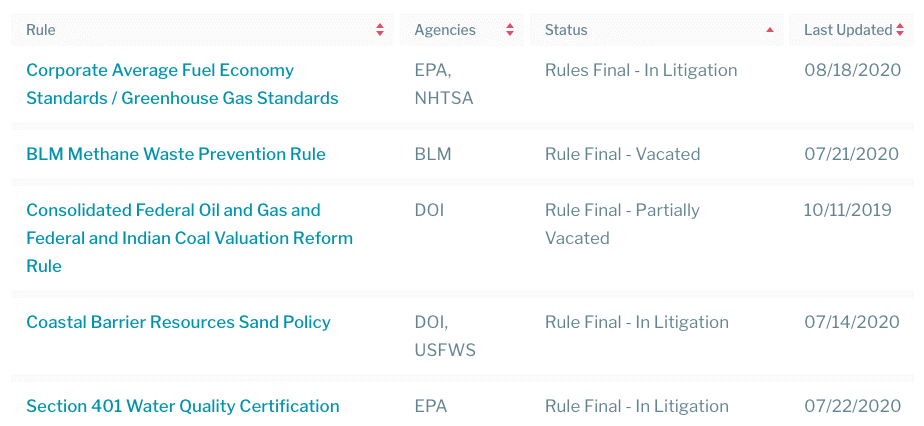Click the Agencies column sort arrows icon

tap(510, 30)
